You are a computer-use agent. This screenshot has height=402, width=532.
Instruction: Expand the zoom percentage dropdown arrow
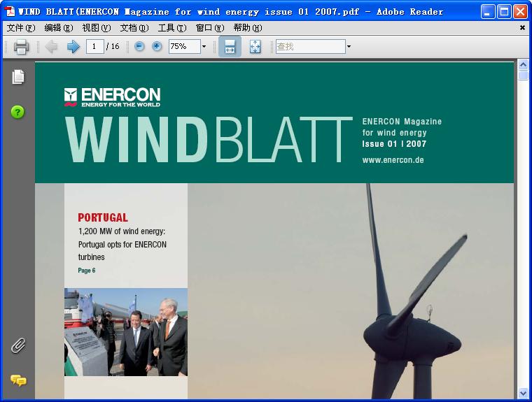pyautogui.click(x=204, y=46)
